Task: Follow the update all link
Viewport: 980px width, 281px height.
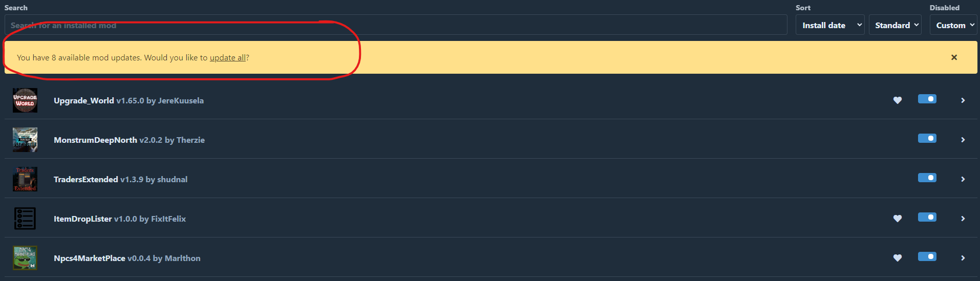Action: pyautogui.click(x=228, y=58)
